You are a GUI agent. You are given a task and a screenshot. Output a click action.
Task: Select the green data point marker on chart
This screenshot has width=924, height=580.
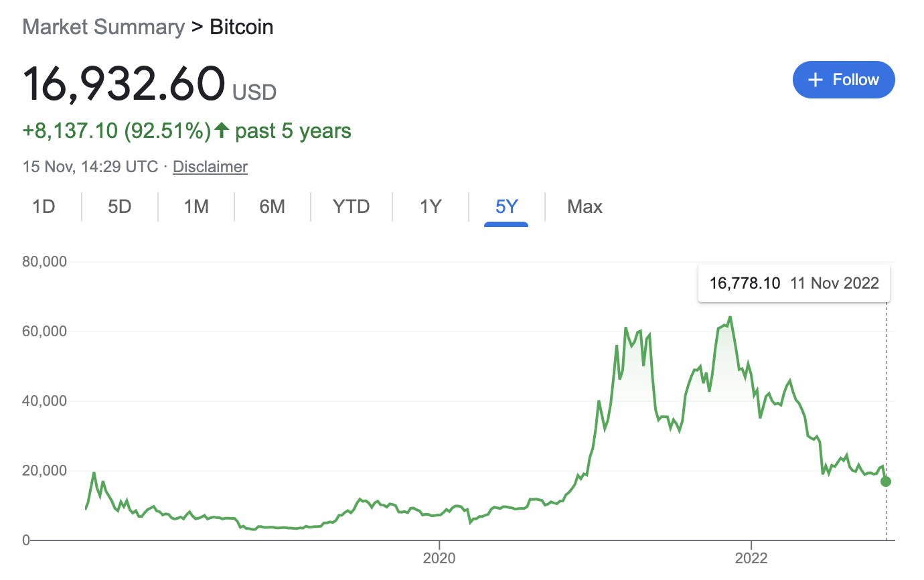coord(885,481)
